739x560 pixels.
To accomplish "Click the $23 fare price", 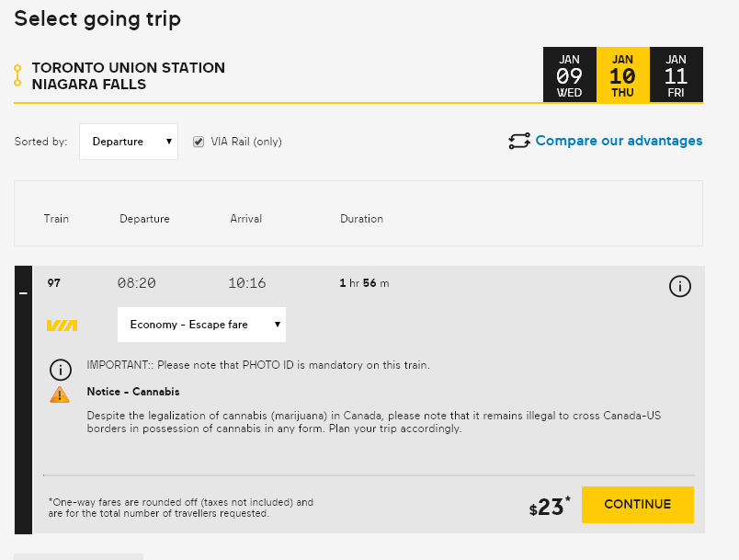I will point(549,506).
